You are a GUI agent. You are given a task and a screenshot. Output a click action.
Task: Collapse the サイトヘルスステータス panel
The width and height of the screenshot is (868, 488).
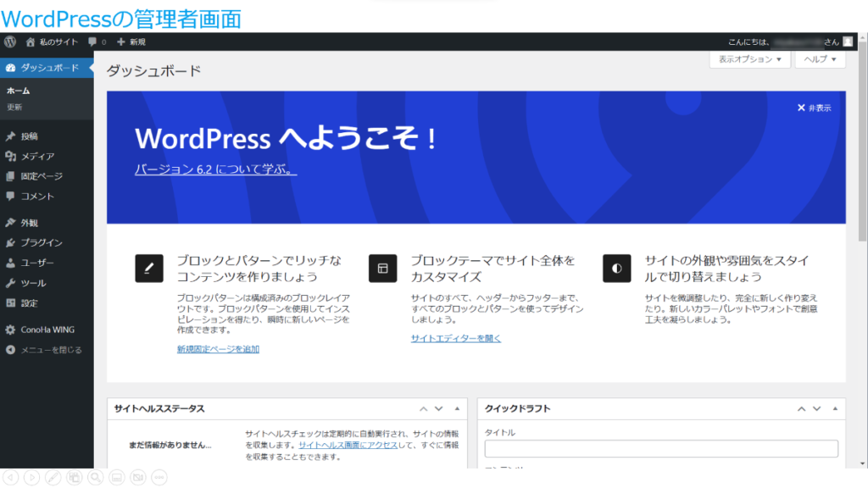click(x=457, y=409)
